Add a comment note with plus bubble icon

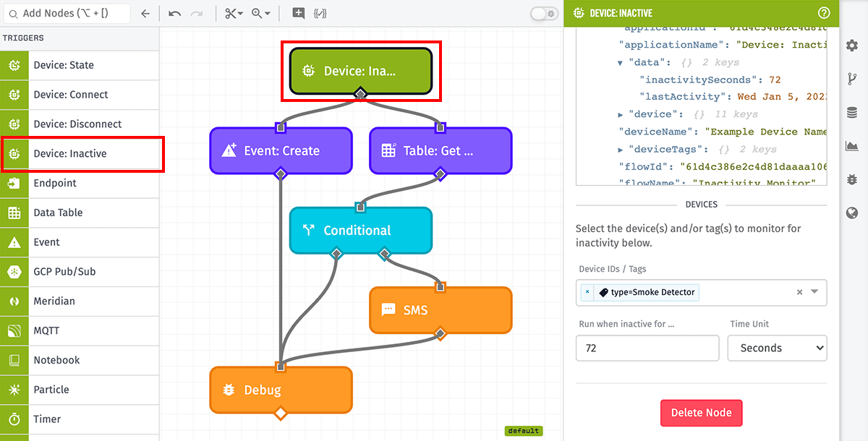[x=298, y=13]
